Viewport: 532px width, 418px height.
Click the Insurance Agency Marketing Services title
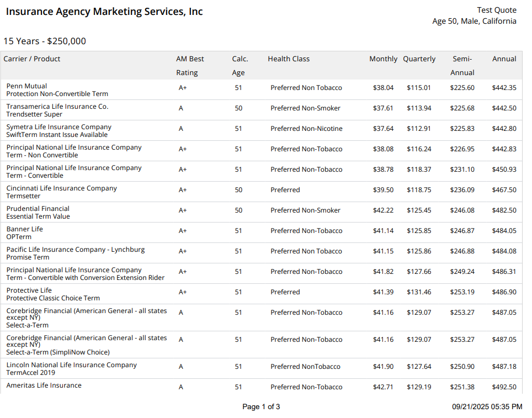104,12
